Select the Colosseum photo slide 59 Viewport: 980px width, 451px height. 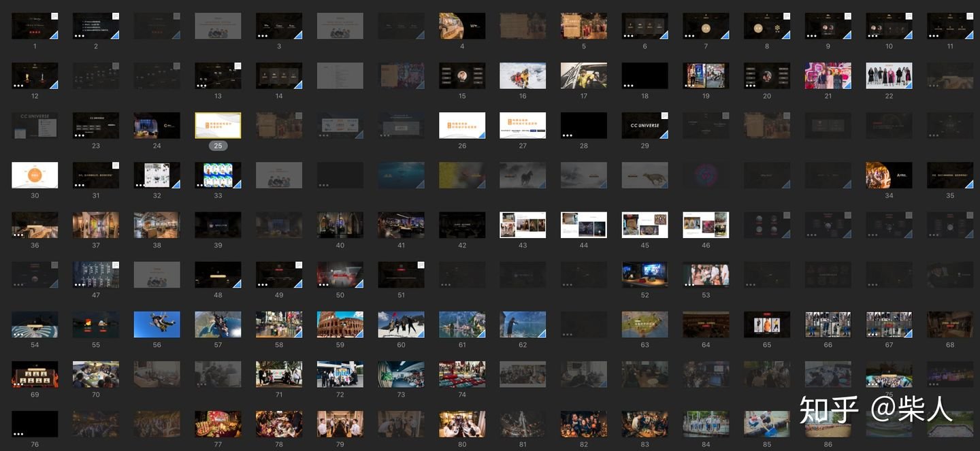[340, 324]
